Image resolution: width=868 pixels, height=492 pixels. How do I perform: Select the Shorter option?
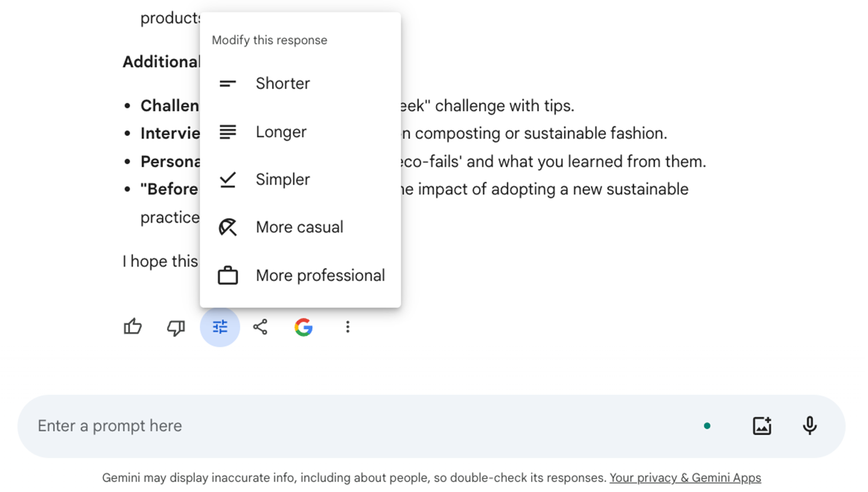pyautogui.click(x=300, y=83)
